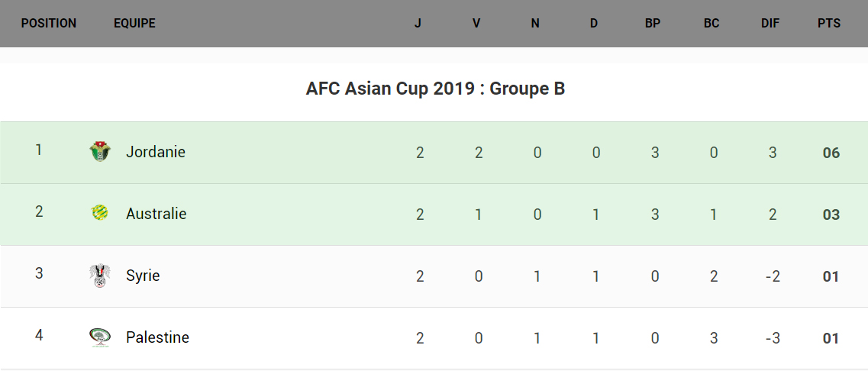Click the BP column header
868x371 pixels.
[653, 23]
